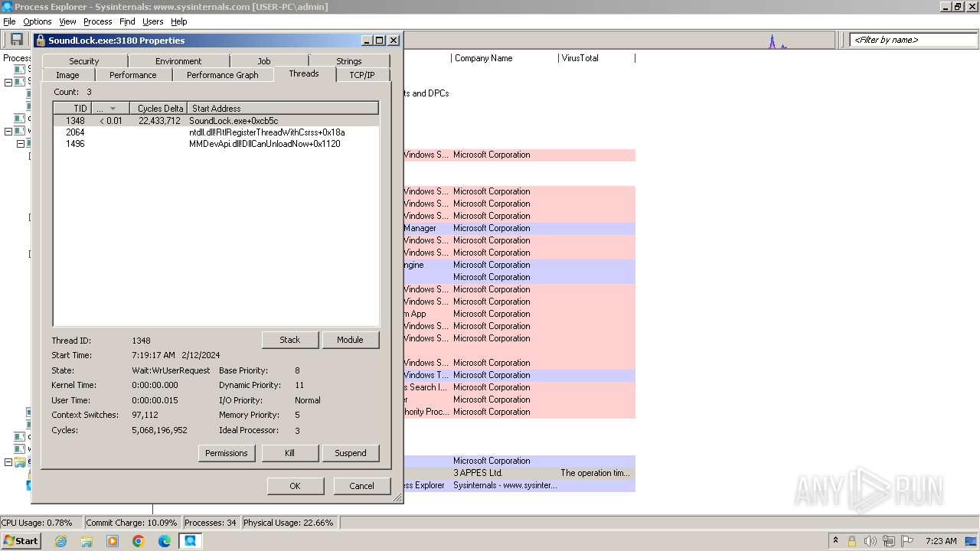Cancel the properties dialog
Screen dimensions: 980x551
pyautogui.click(x=362, y=486)
